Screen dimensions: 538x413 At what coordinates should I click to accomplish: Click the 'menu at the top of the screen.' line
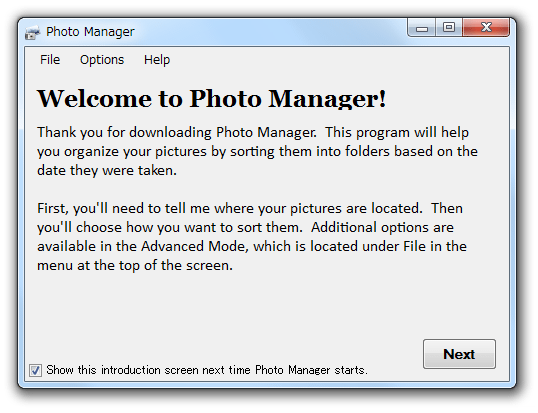135,266
